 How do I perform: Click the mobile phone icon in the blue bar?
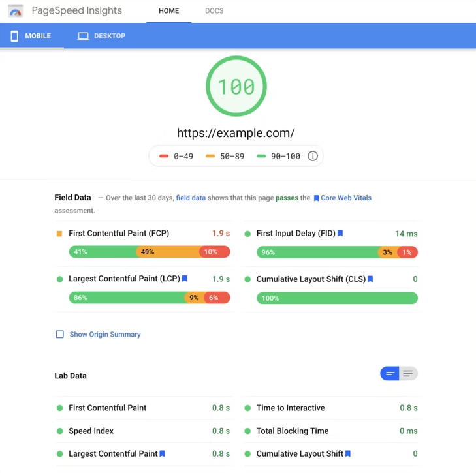coord(14,36)
